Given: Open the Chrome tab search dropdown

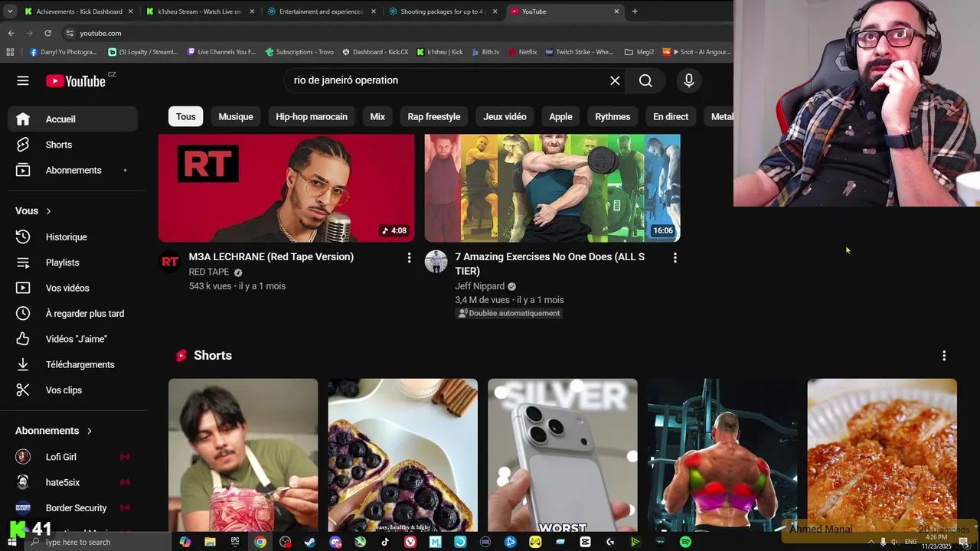Looking at the screenshot, I should (10, 11).
